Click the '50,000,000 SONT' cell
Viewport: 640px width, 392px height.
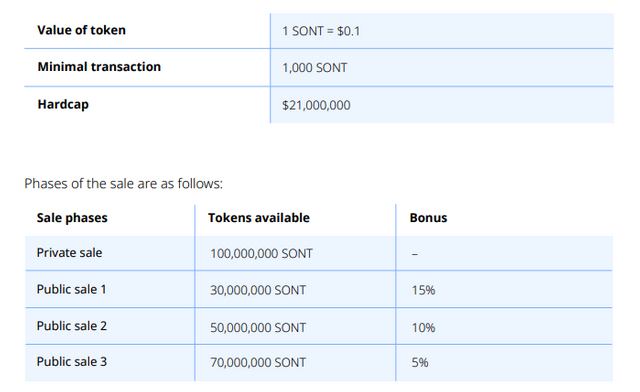point(258,327)
